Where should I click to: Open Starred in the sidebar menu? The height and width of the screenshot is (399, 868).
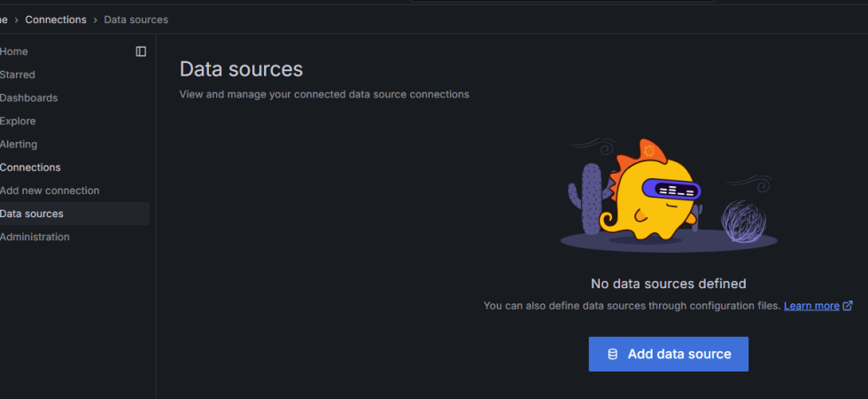(x=18, y=74)
